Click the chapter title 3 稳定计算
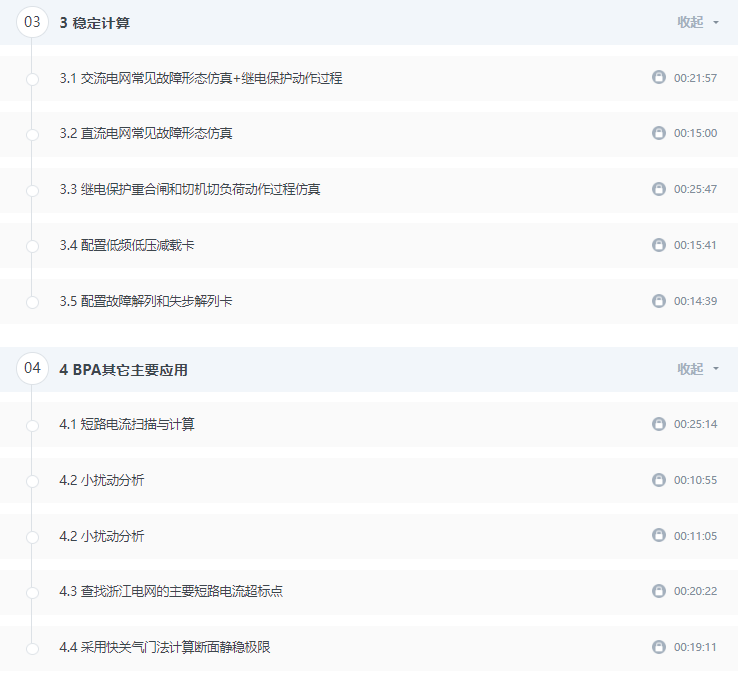 (95, 23)
